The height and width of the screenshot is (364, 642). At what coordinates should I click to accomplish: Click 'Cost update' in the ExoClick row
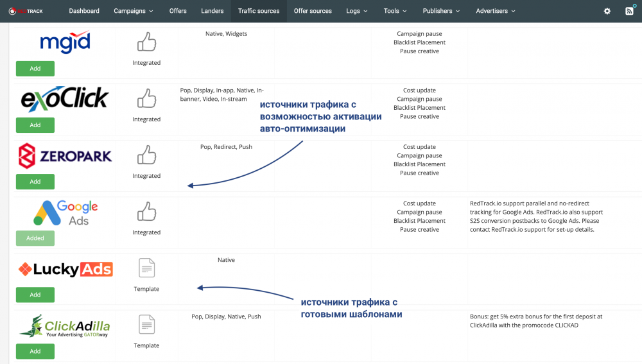420,90
